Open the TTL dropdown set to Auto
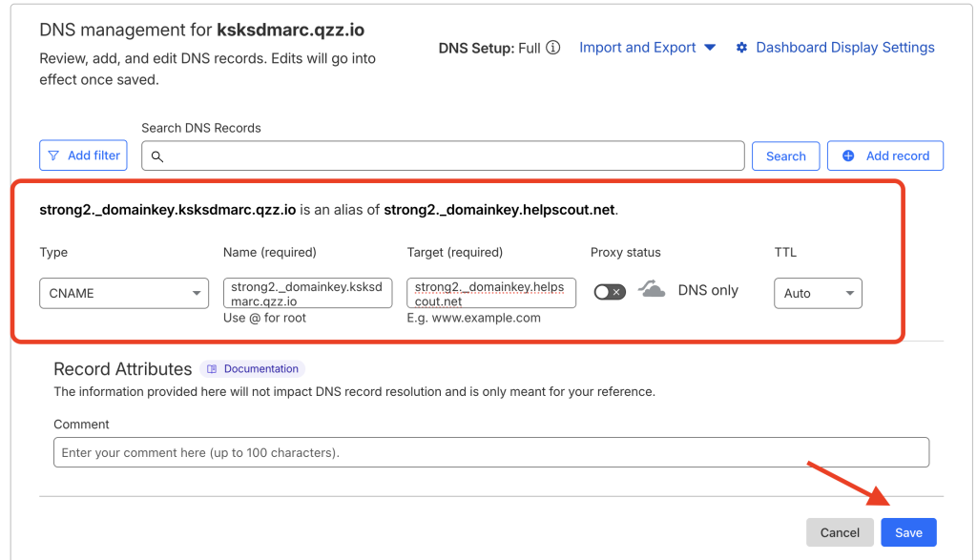 (x=818, y=294)
